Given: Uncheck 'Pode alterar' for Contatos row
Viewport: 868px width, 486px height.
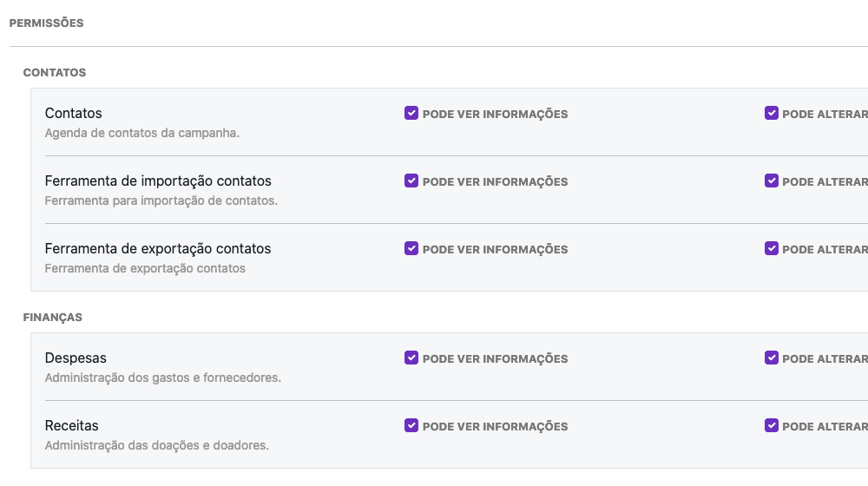Looking at the screenshot, I should click(772, 113).
